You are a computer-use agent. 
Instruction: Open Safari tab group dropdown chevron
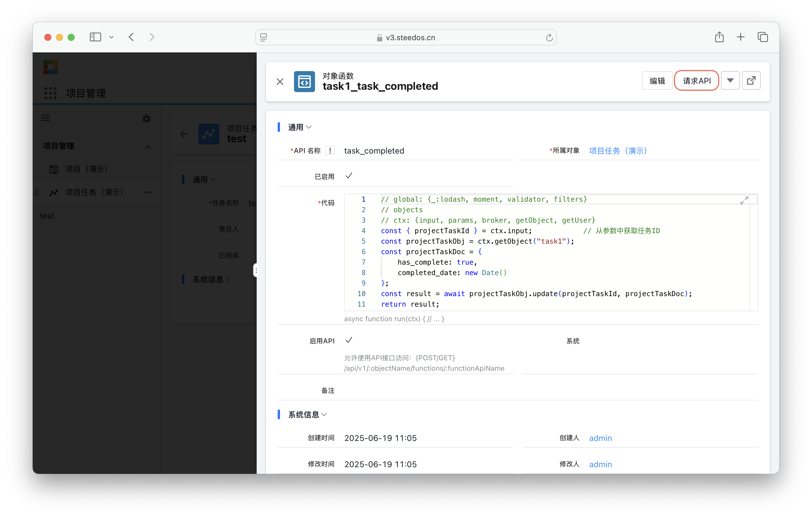click(x=111, y=37)
